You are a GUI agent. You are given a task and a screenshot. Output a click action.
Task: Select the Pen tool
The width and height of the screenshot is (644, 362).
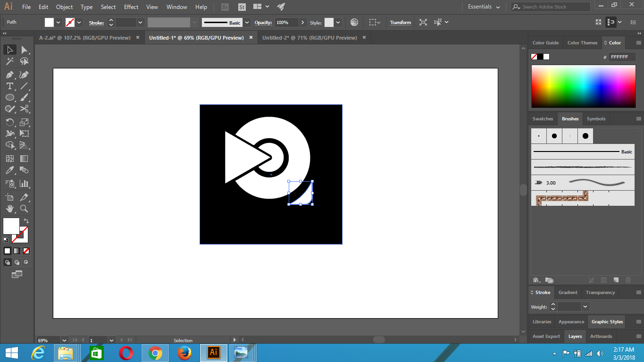pos(9,75)
